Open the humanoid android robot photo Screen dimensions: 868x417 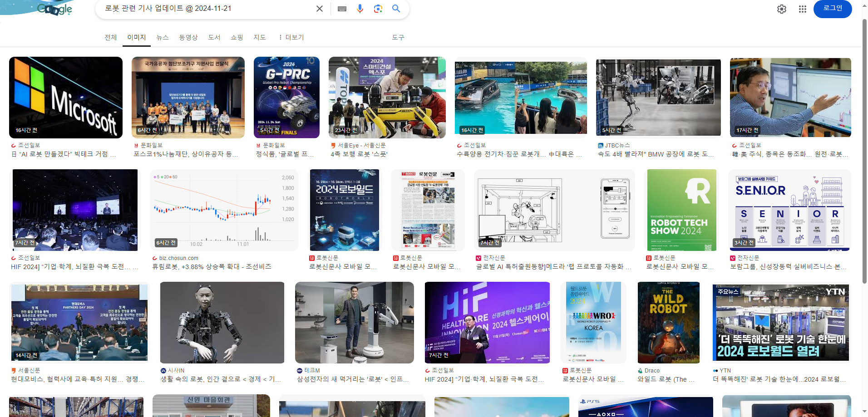tap(222, 323)
